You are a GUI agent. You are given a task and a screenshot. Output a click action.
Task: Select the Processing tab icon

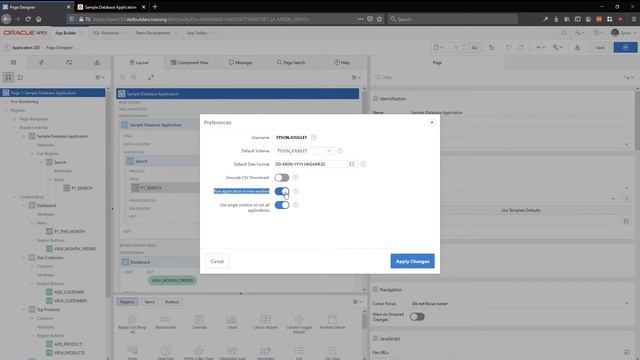69,62
